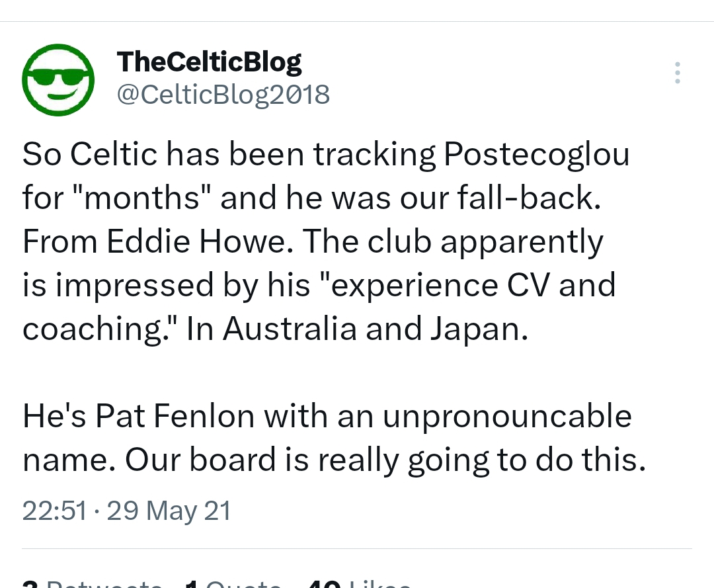Open the three-dot more options menu
The image size is (714, 588).
pyautogui.click(x=677, y=73)
